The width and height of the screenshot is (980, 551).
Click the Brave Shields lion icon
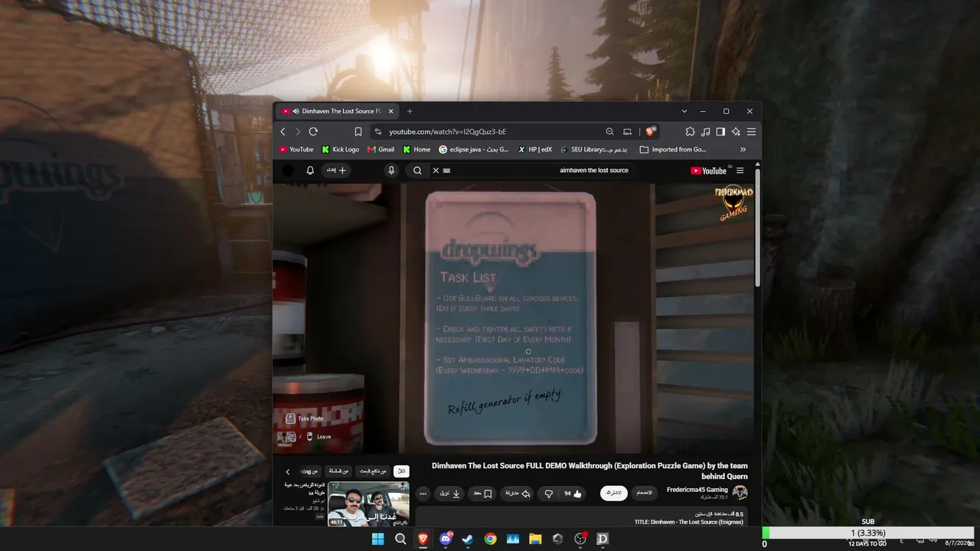pos(651,132)
